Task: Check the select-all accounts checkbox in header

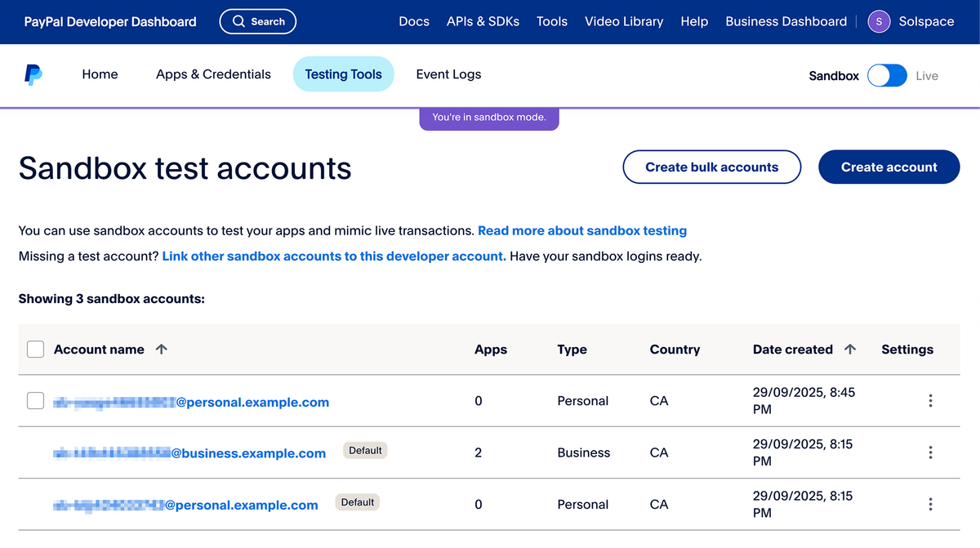Action: [35, 350]
